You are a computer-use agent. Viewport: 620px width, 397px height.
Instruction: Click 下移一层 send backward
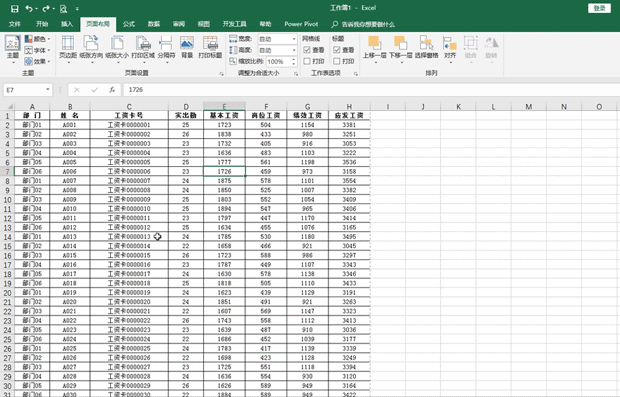tap(401, 49)
